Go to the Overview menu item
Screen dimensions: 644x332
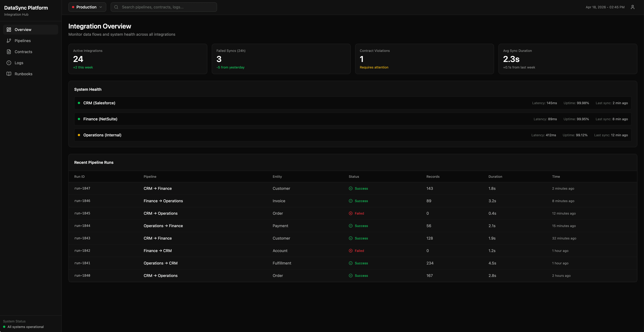[30, 29]
